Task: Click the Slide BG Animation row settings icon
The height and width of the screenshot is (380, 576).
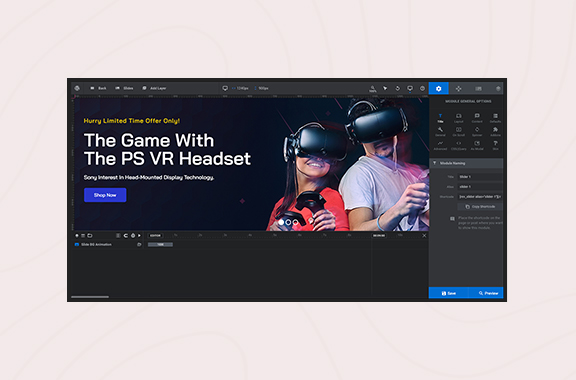Action: [x=139, y=244]
